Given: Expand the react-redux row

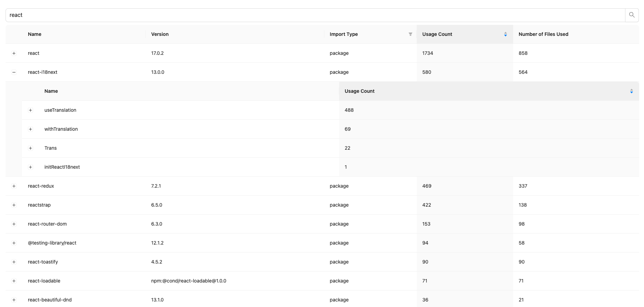Looking at the screenshot, I should point(14,186).
